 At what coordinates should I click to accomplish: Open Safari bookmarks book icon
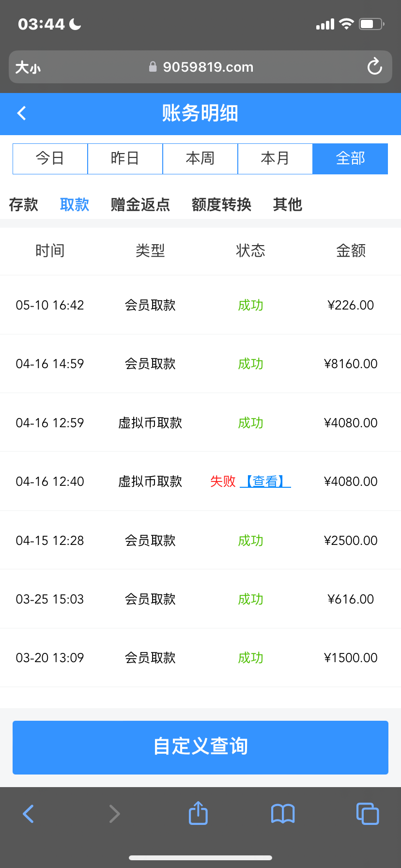283,814
